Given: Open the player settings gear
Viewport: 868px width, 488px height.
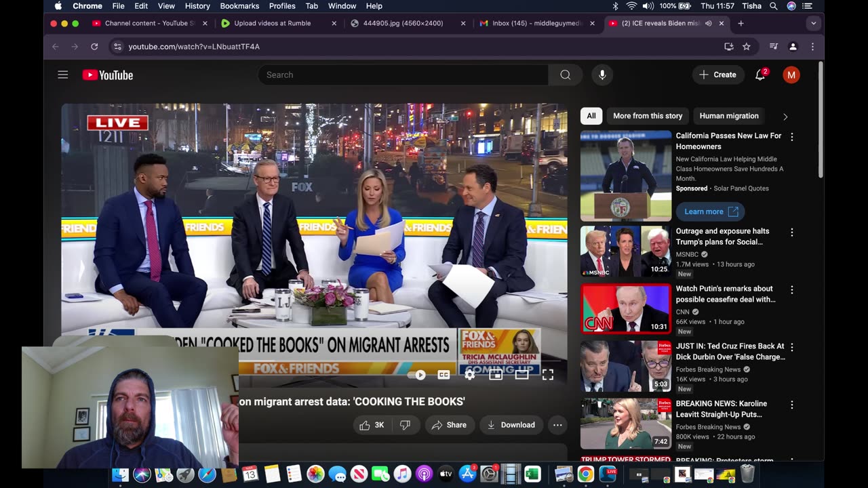Looking at the screenshot, I should pyautogui.click(x=469, y=375).
